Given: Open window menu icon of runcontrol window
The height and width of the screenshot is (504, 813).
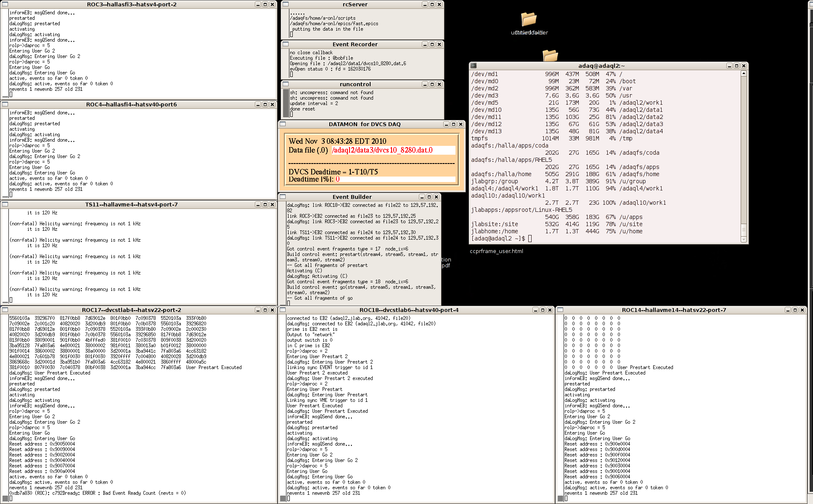Looking at the screenshot, I should point(286,84).
